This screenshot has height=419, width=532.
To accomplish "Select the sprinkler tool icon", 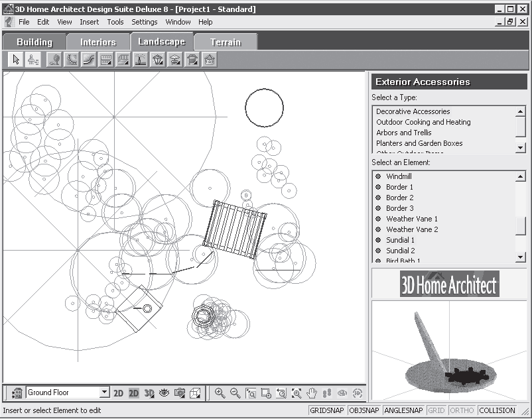I will [x=141, y=60].
